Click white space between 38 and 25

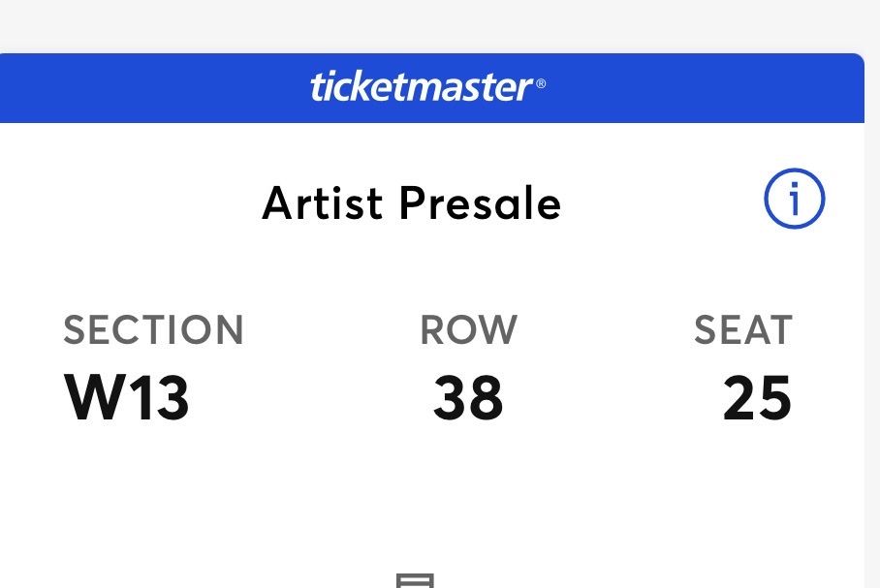pyautogui.click(x=611, y=397)
